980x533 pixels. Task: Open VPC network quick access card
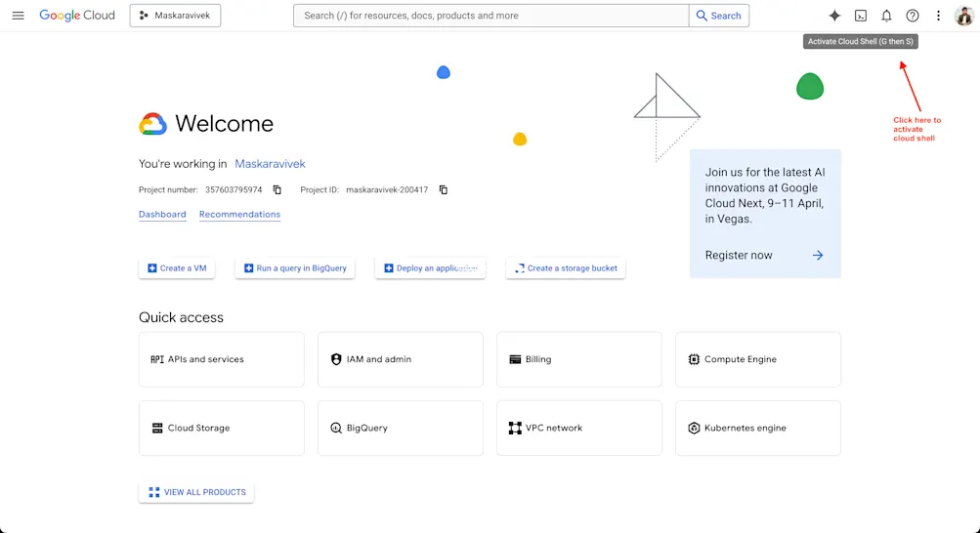pyautogui.click(x=579, y=429)
